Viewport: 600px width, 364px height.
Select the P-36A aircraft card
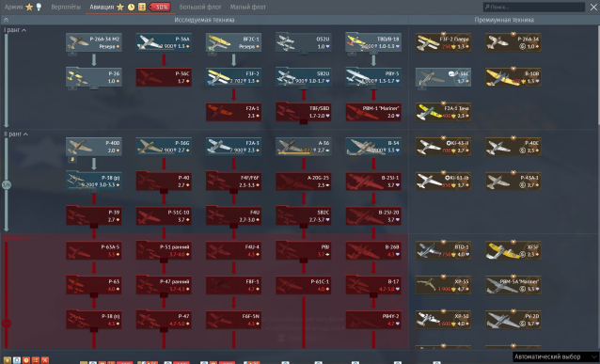tap(164, 42)
